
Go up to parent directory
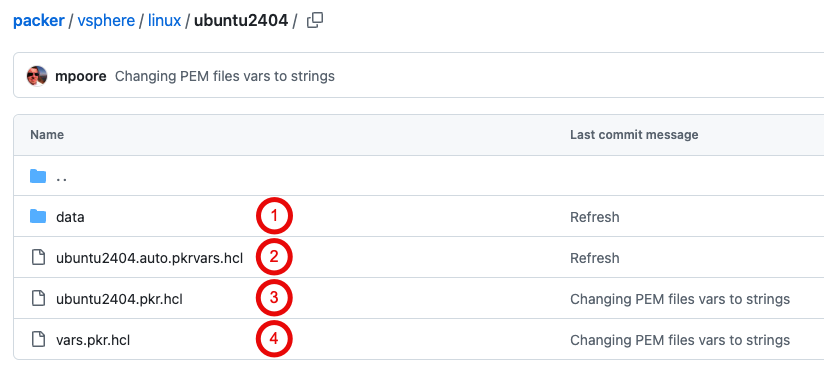61,177
